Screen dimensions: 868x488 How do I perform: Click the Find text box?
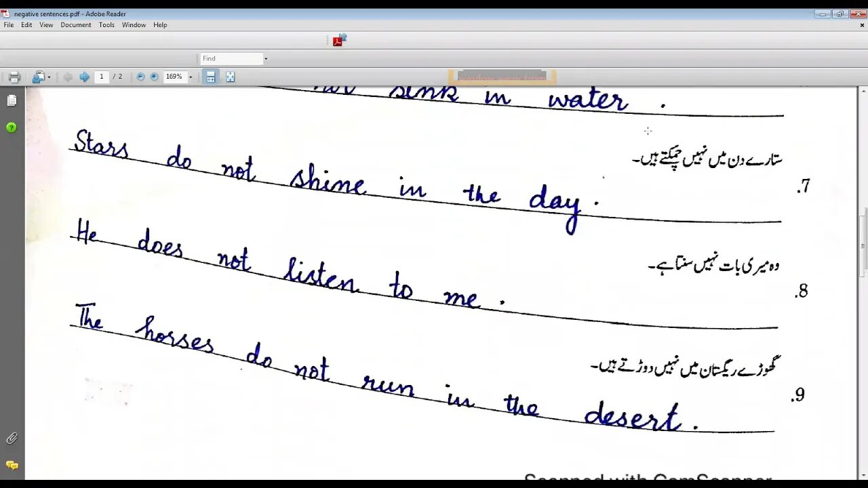231,58
